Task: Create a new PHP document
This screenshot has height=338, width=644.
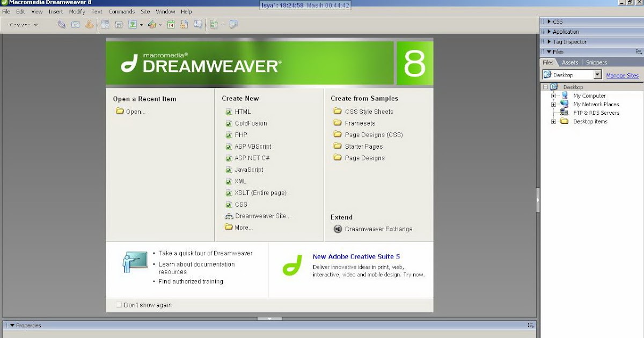Action: [x=241, y=135]
